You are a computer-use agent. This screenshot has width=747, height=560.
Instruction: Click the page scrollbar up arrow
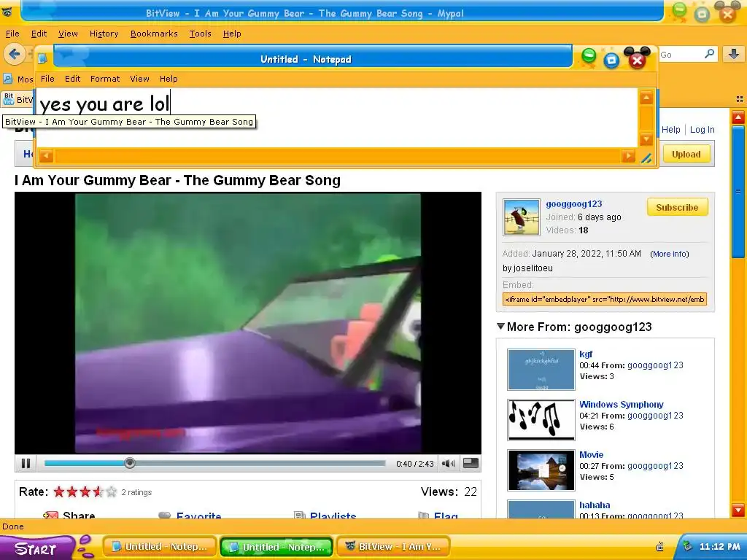click(738, 117)
